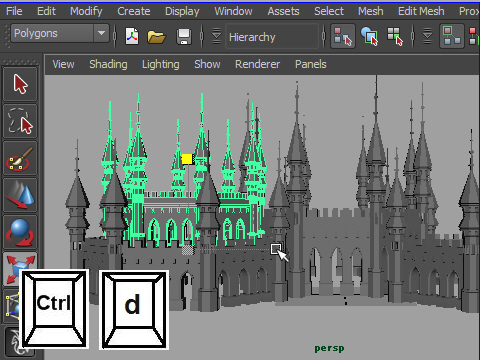Screen dimensions: 480x360
Task: Save the scene with floppy disk icon
Action: coord(184,36)
